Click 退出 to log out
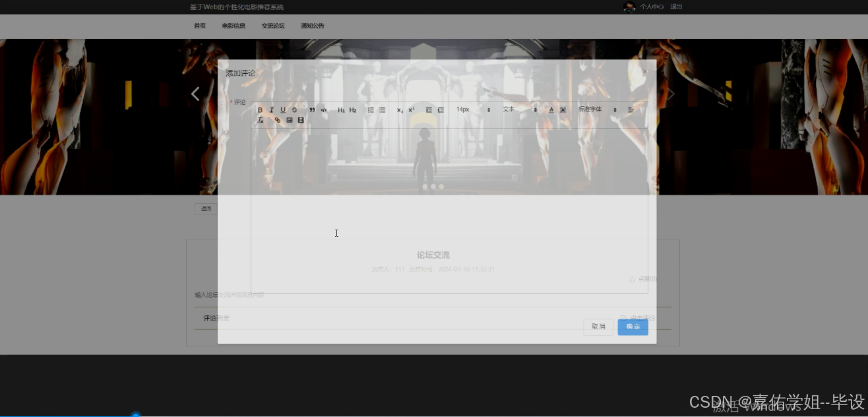The width and height of the screenshot is (868, 417). click(676, 7)
